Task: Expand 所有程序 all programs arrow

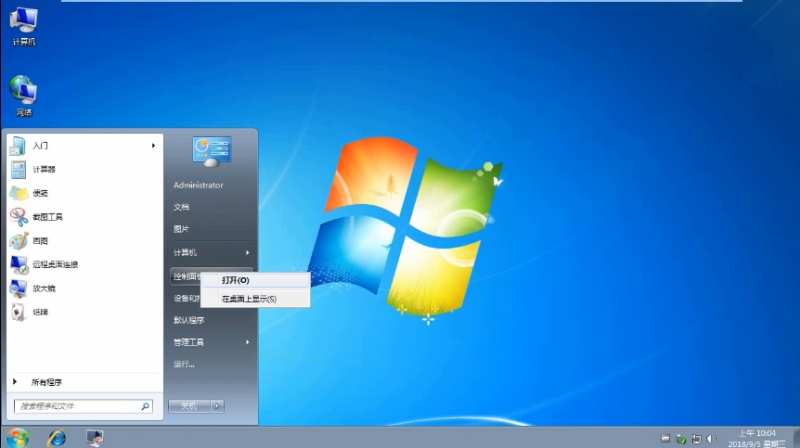Action: (x=15, y=382)
